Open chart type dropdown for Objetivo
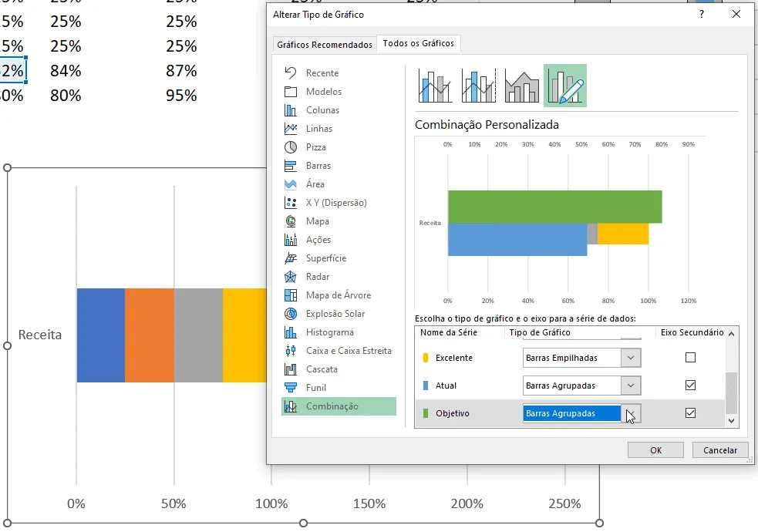This screenshot has height=532, width=758. click(x=631, y=413)
